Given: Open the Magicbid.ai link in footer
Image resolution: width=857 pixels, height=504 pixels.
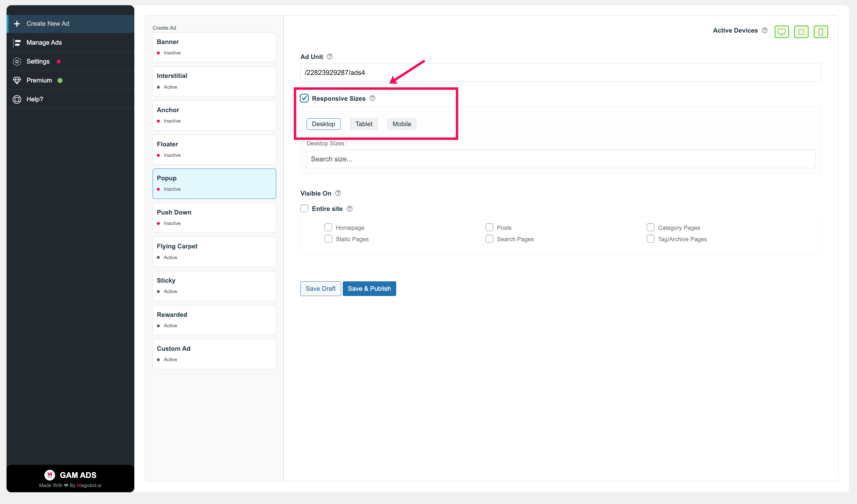Looking at the screenshot, I should pos(89,485).
